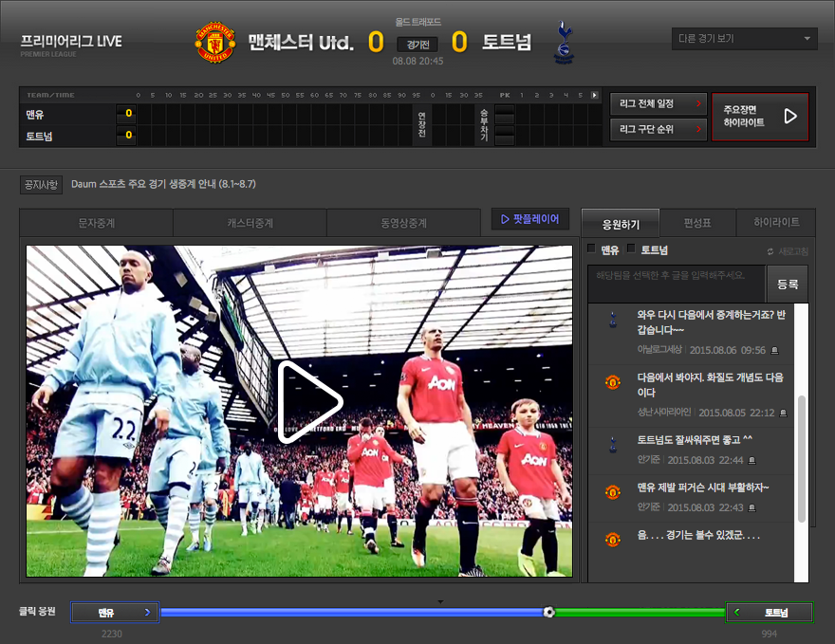The image size is (835, 644).
Task: Switch to the 편성표 tab
Action: click(x=697, y=223)
